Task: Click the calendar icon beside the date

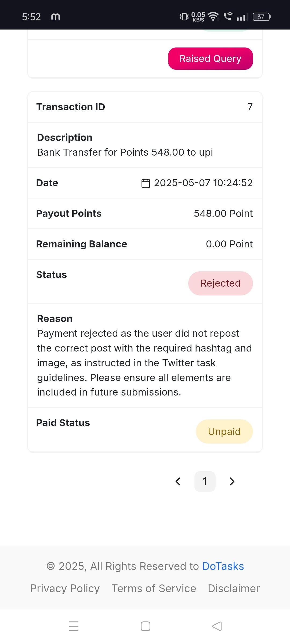Action: (146, 183)
